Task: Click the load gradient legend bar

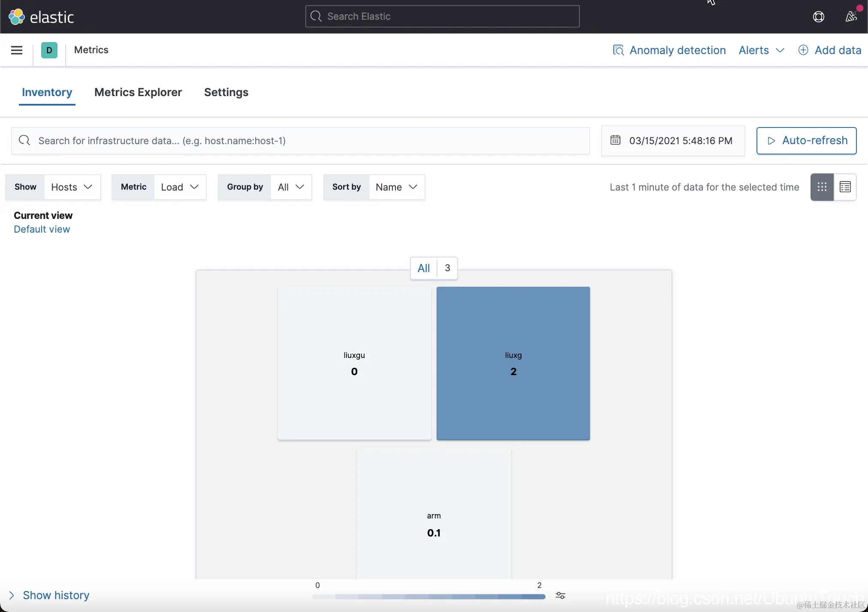Action: [x=428, y=597]
